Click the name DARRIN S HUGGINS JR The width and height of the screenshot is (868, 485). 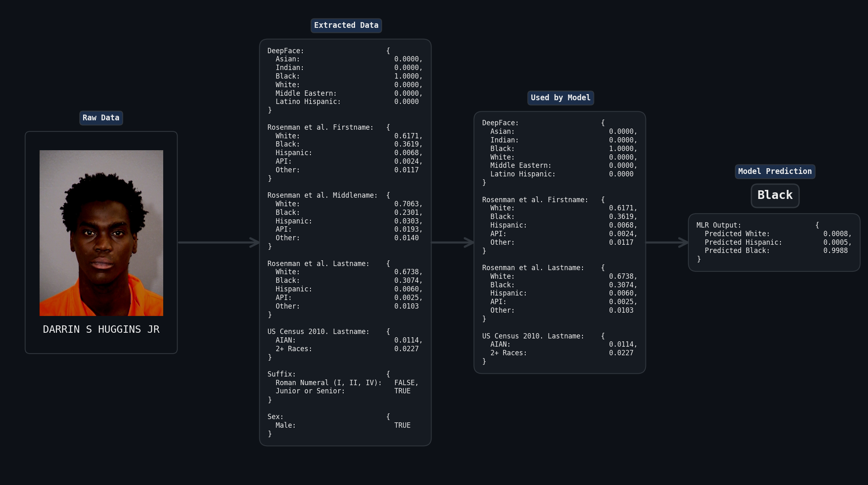pos(101,329)
